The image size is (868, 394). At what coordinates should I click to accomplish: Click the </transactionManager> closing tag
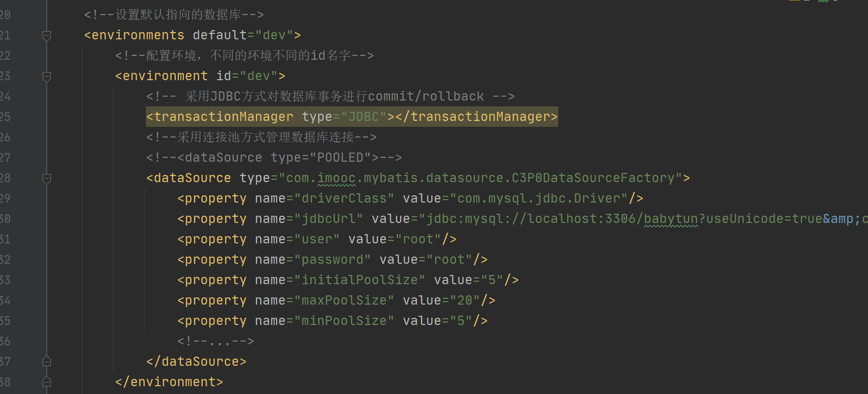pos(476,117)
